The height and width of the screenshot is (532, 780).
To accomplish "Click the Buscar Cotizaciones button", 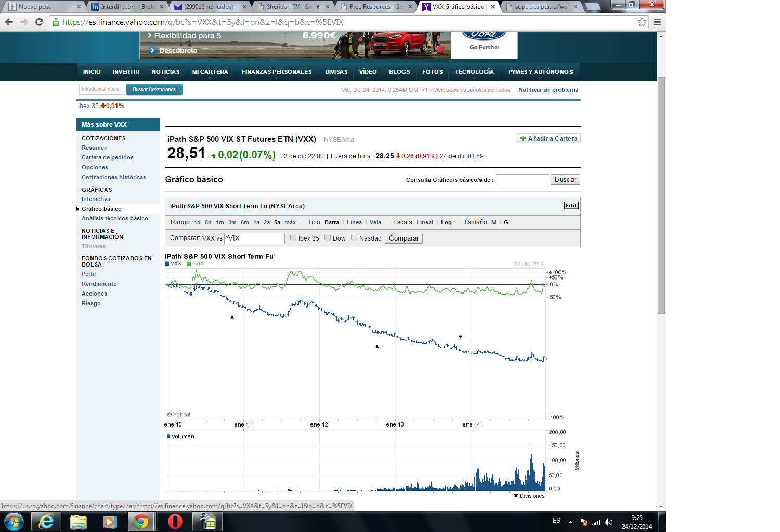I will click(x=154, y=89).
